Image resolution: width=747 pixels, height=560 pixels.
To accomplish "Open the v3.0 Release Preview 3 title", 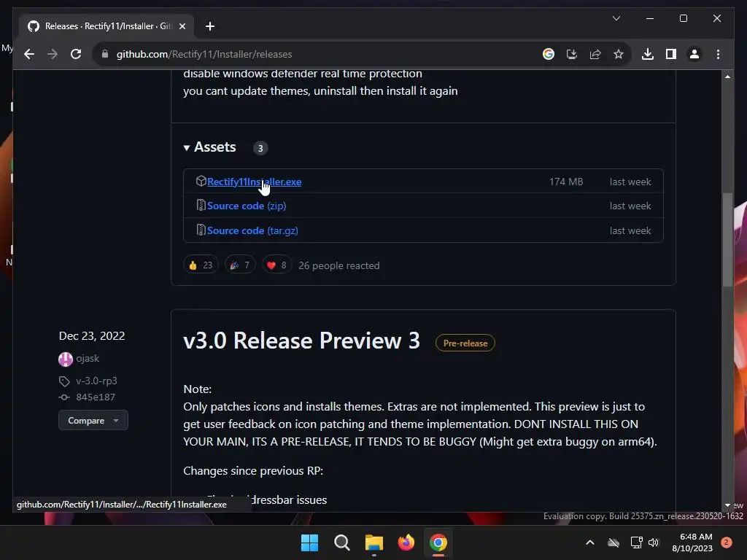I will 301,341.
